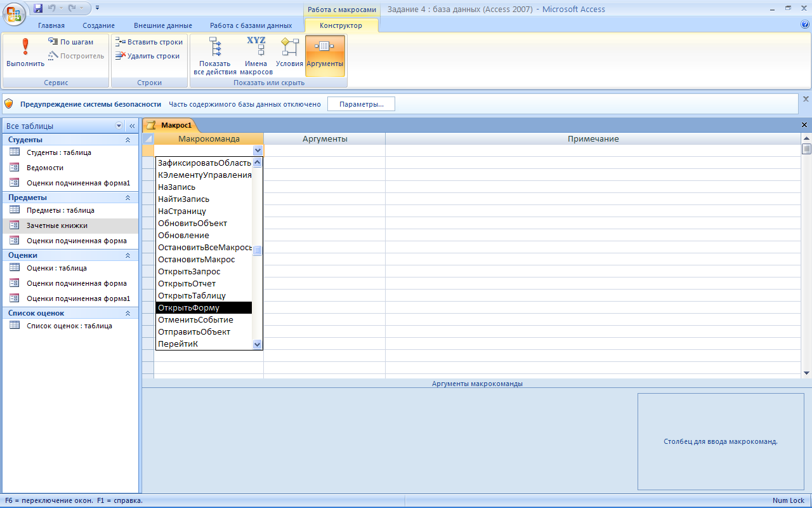
Task: Click the Ведомости form icon
Action: pos(15,168)
